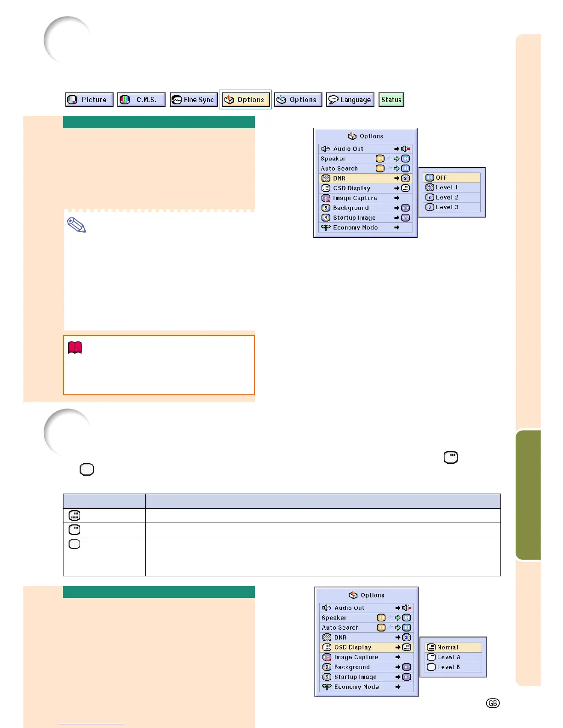Image resolution: width=563 pixels, height=728 pixels.
Task: Turn Speaker on with orange icon, upper menu
Action: (x=380, y=159)
